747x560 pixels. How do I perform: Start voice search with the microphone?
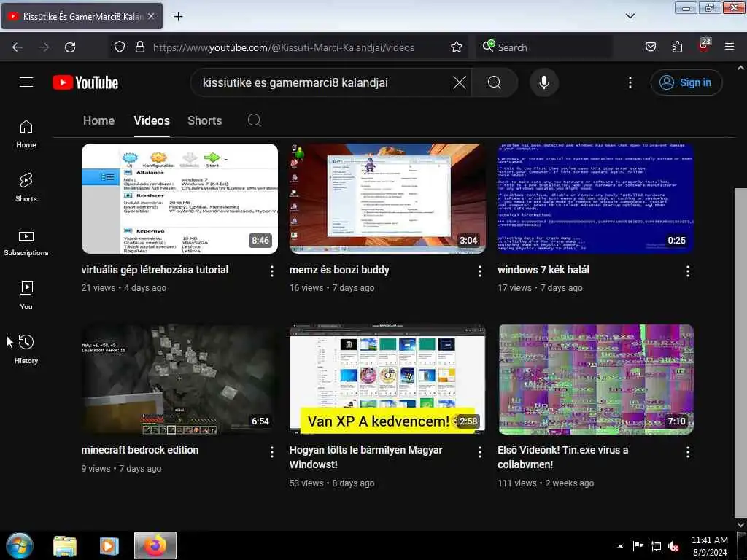(543, 82)
